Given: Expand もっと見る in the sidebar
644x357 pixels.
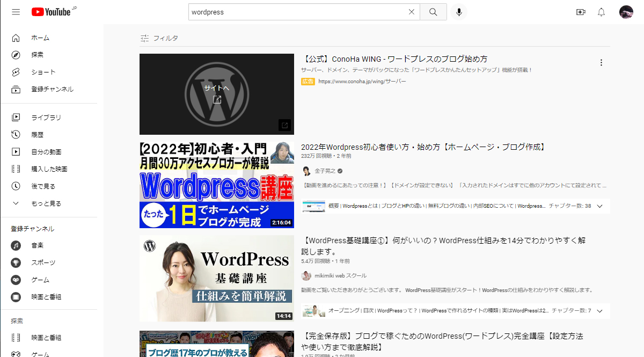Looking at the screenshot, I should click(46, 203).
